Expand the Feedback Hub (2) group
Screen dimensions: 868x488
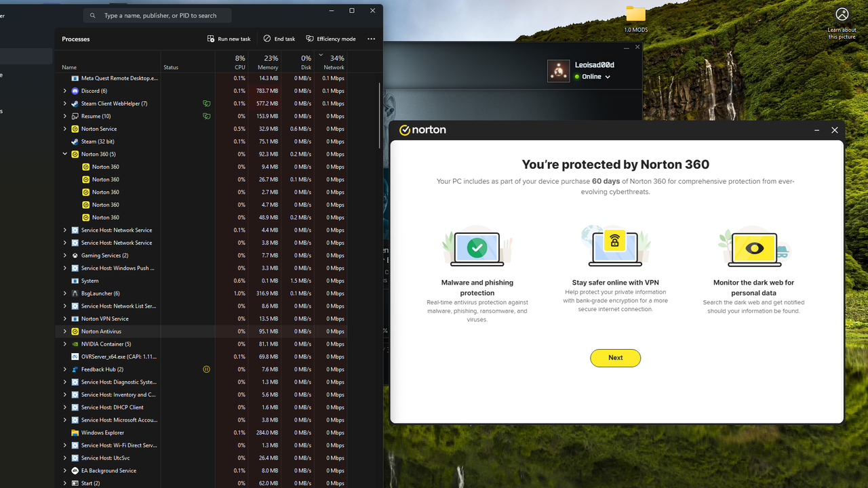65,369
